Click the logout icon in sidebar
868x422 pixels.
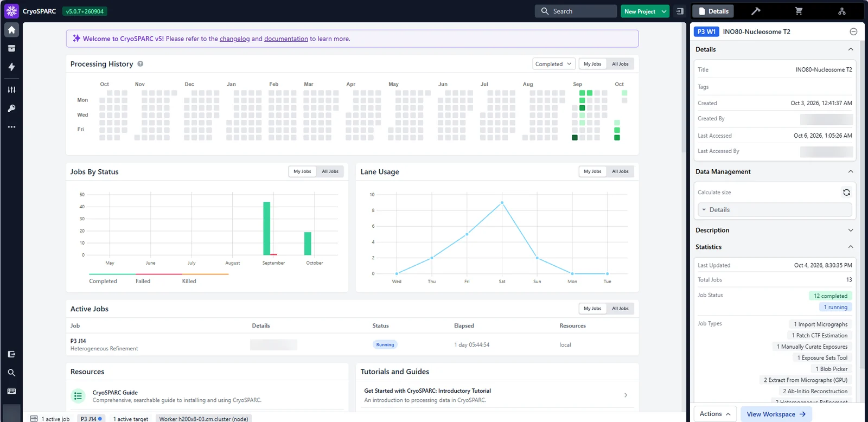coord(11,354)
